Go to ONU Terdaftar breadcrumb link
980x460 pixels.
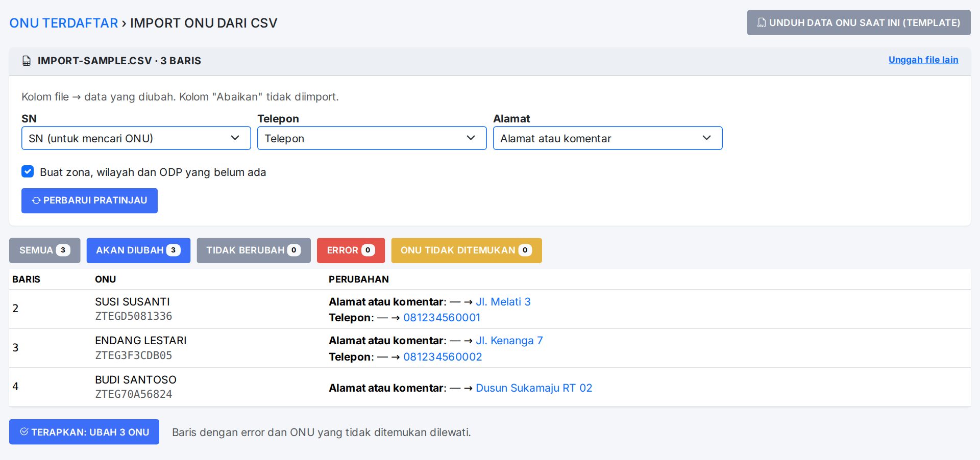click(64, 23)
